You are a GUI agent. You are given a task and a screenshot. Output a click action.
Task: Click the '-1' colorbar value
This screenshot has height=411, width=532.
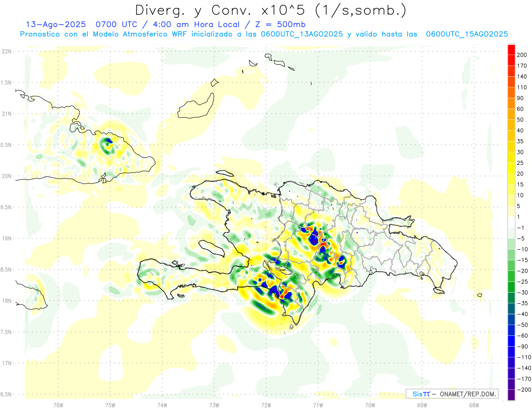521,227
